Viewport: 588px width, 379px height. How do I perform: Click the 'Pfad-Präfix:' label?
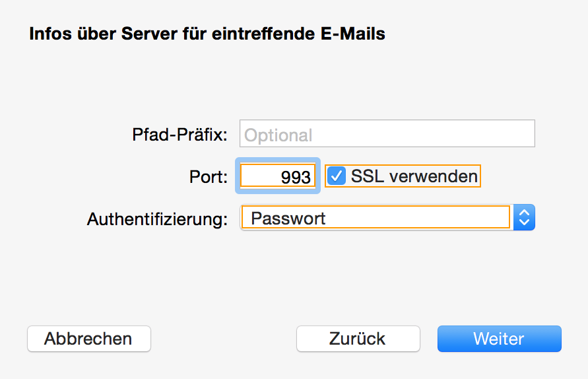[x=180, y=135]
